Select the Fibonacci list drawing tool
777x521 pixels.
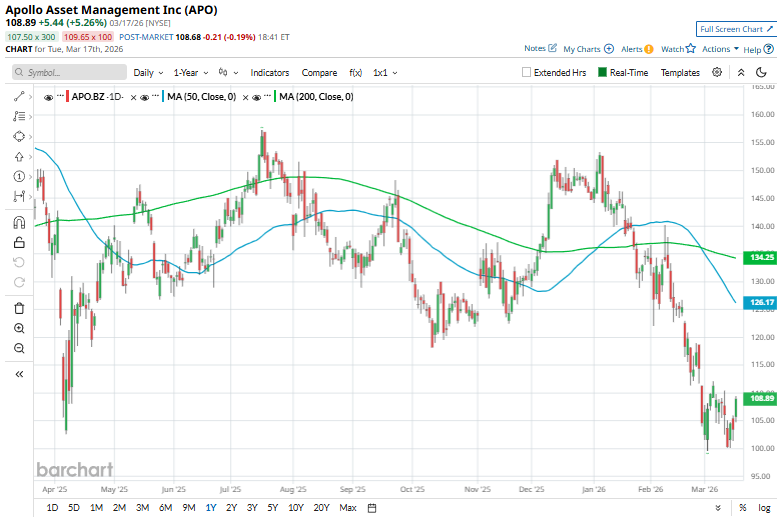point(19,116)
